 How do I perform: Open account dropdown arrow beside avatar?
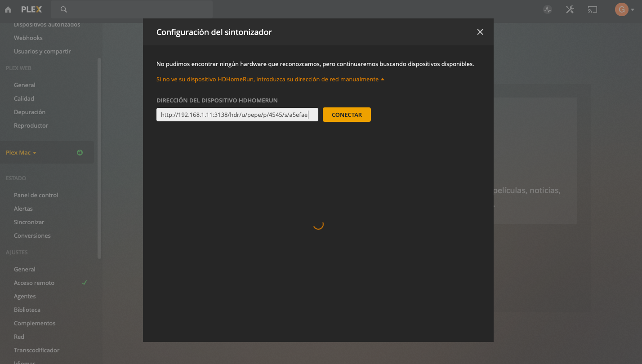point(633,10)
